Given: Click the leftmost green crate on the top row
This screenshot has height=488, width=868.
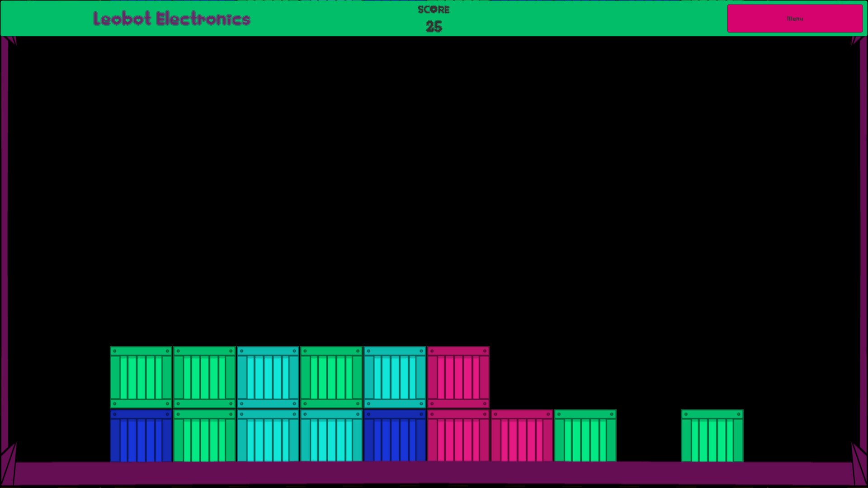Looking at the screenshot, I should pos(141,375).
